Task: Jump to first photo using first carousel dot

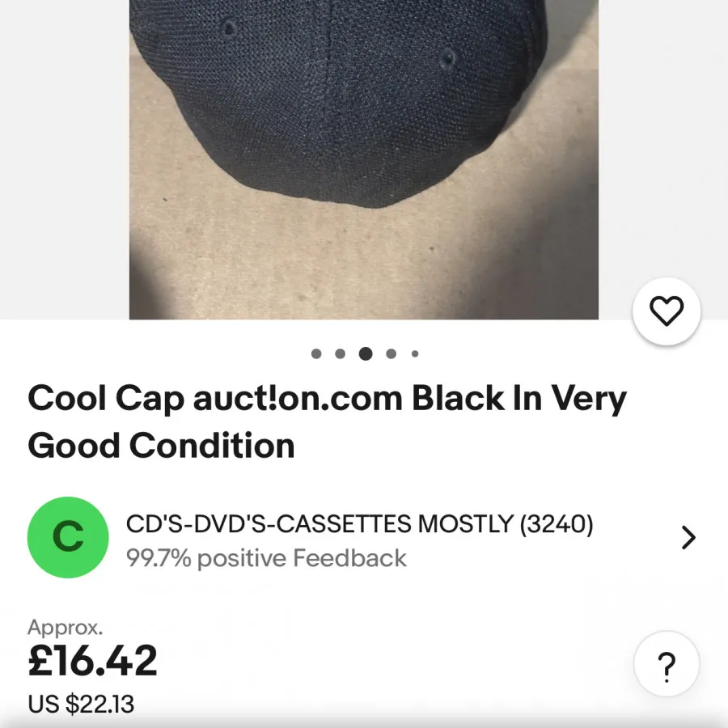Action: pos(316,353)
